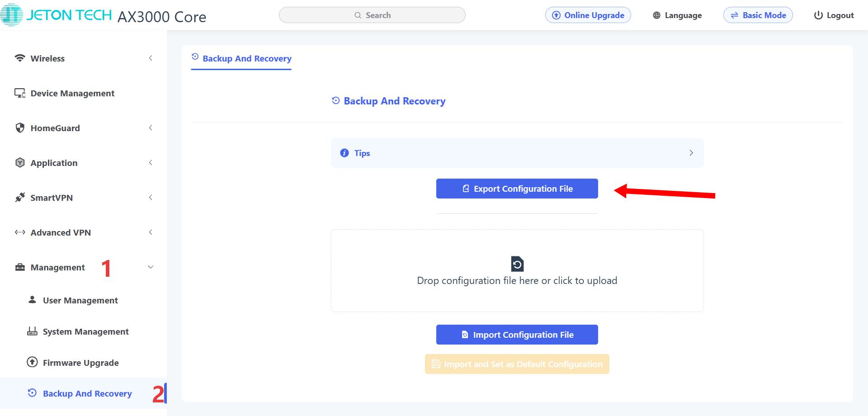This screenshot has width=868, height=416.
Task: Click the Advanced VPN arrows icon
Action: 20,232
